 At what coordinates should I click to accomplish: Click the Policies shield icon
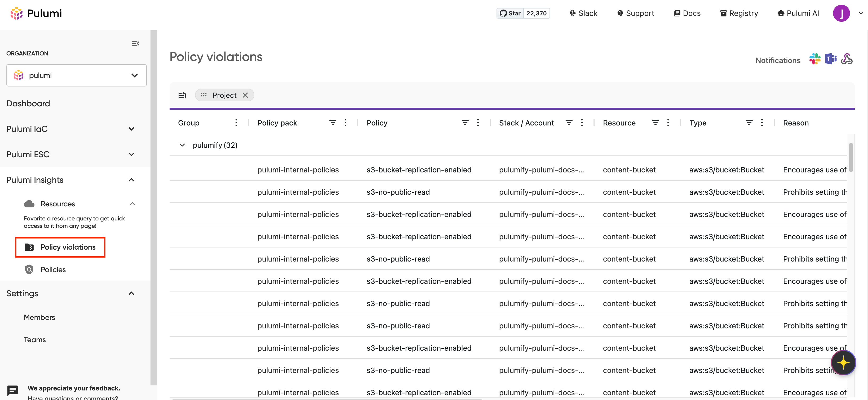[29, 269]
